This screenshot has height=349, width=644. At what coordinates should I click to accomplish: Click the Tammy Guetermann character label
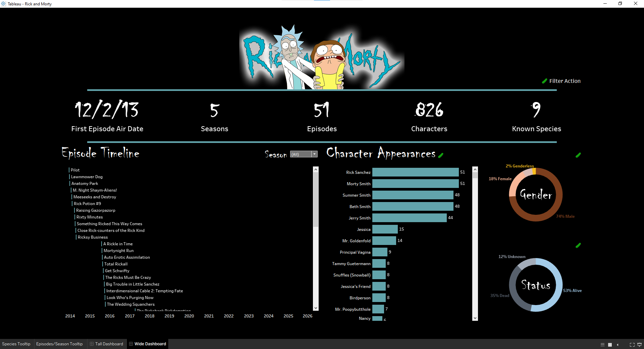pyautogui.click(x=351, y=264)
